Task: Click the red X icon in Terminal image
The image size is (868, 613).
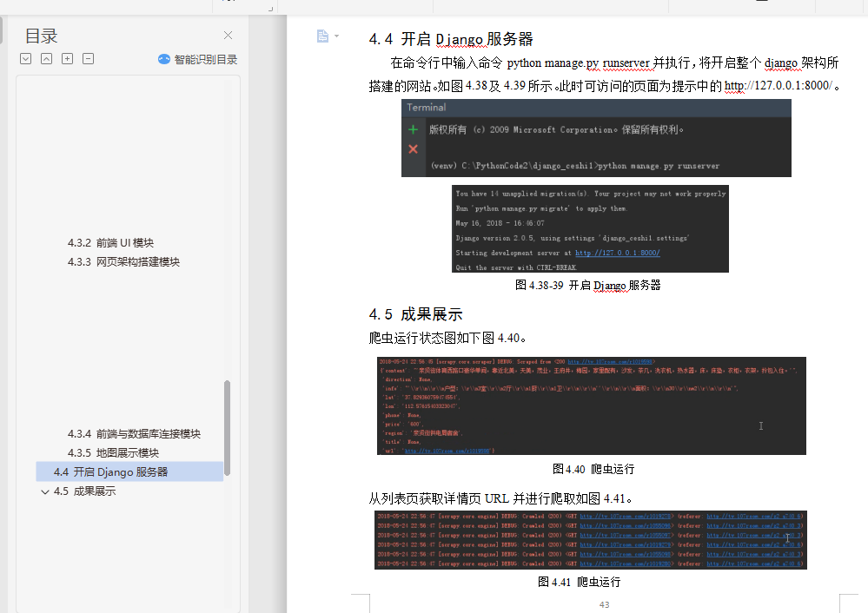Action: point(413,149)
